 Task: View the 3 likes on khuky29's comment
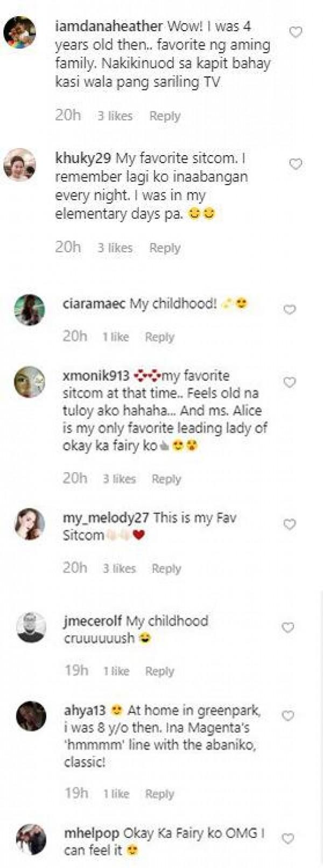point(115,248)
